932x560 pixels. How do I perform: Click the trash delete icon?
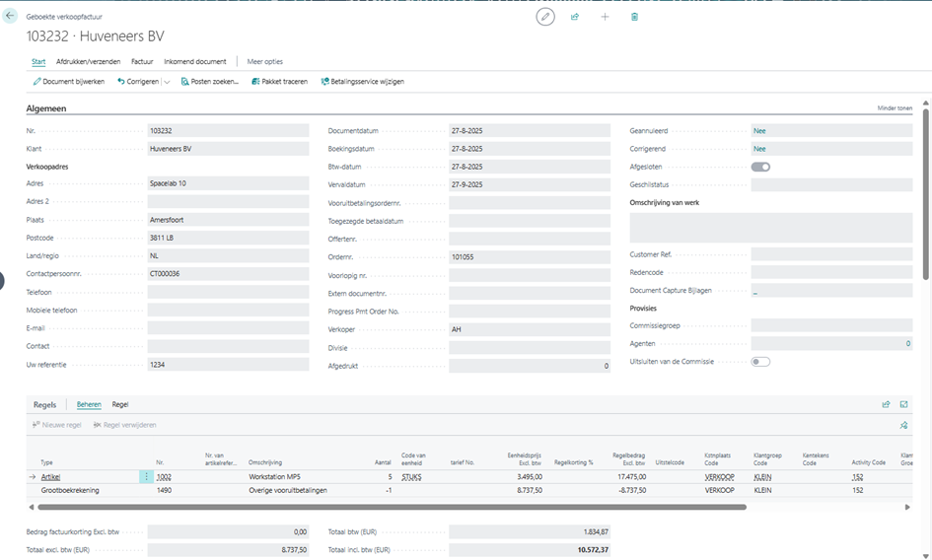click(634, 17)
